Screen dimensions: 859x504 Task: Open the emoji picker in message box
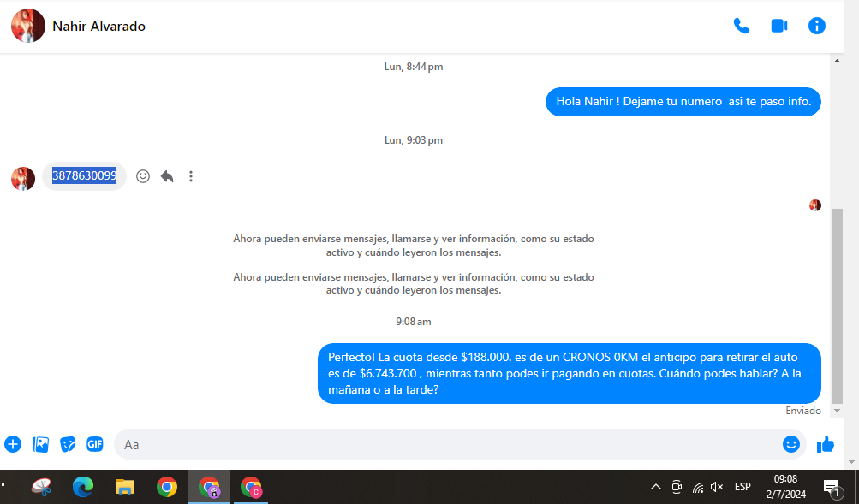coord(790,444)
